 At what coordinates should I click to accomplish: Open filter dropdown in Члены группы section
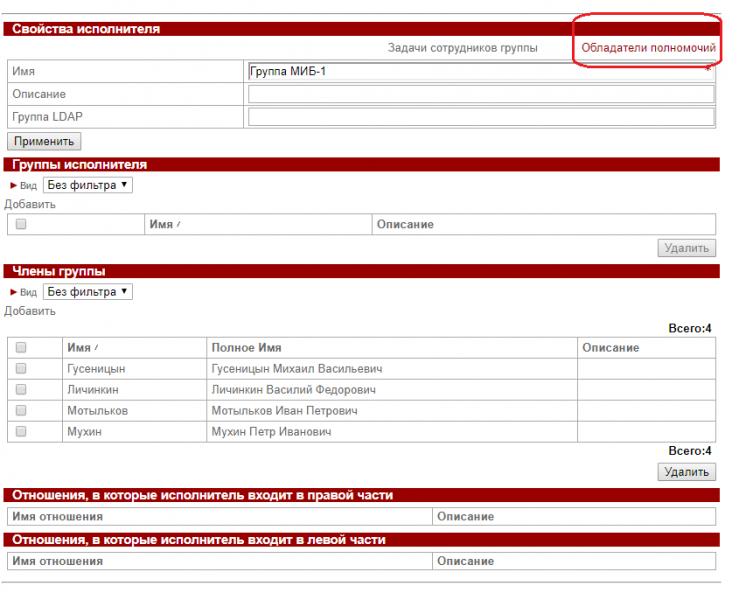[88, 291]
